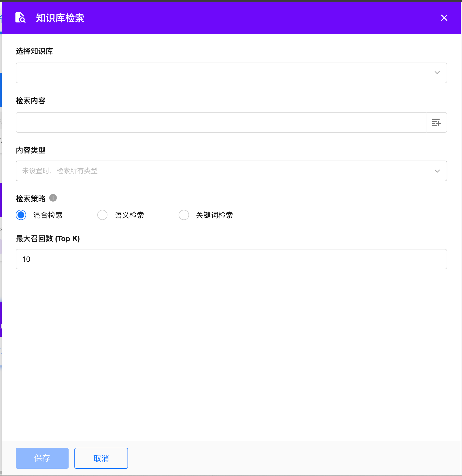Screen dimensions: 462x476
Task: Open the 内容类型 dropdown chevron
Action: 437,171
